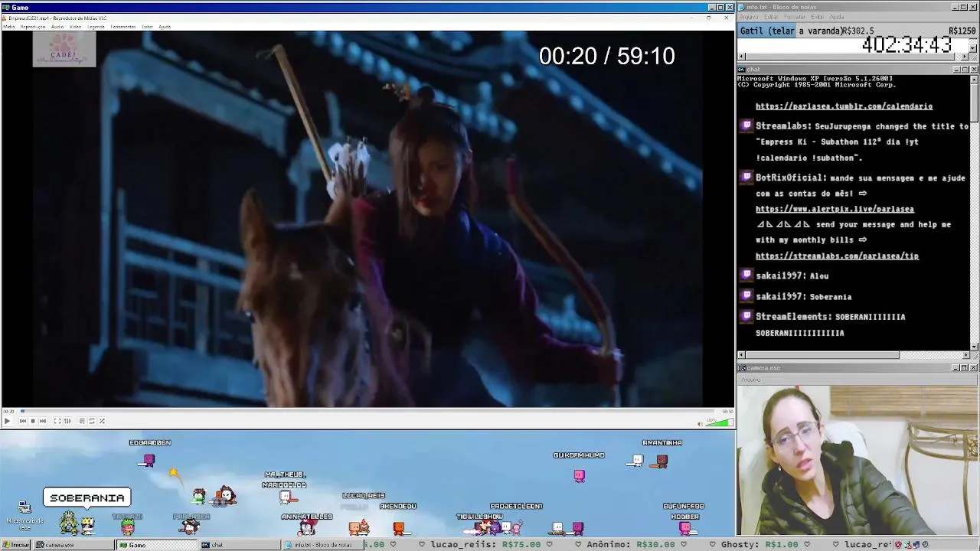Click the 00:20 / 59:10 time overlay

click(607, 56)
